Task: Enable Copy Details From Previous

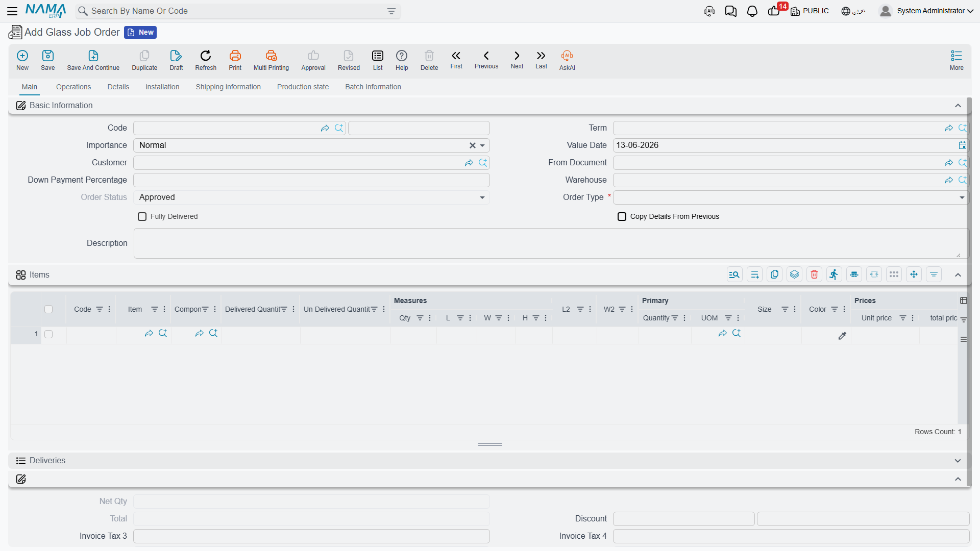Action: pyautogui.click(x=622, y=217)
